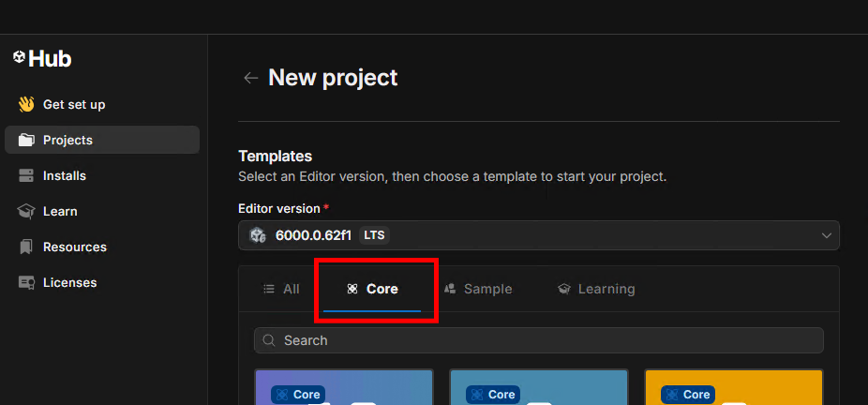
Task: Open the Resources section in sidebar
Action: point(75,247)
